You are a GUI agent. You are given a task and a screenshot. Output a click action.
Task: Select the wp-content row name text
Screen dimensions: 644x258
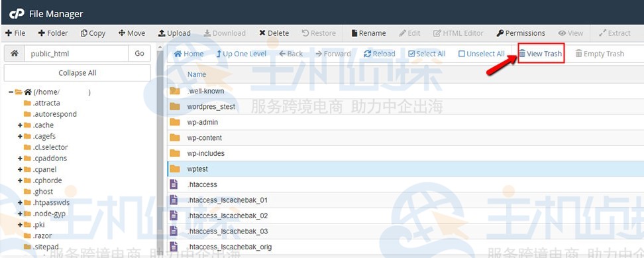[205, 138]
